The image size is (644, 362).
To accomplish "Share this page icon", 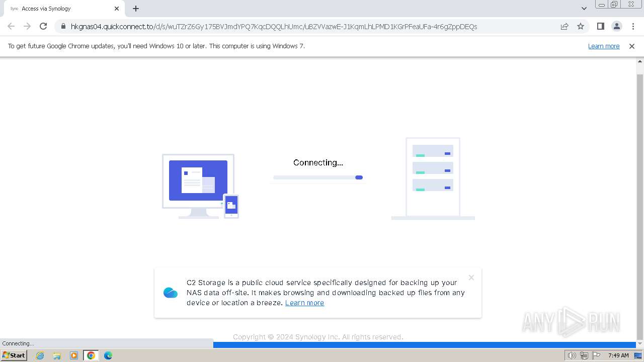I will pyautogui.click(x=565, y=26).
